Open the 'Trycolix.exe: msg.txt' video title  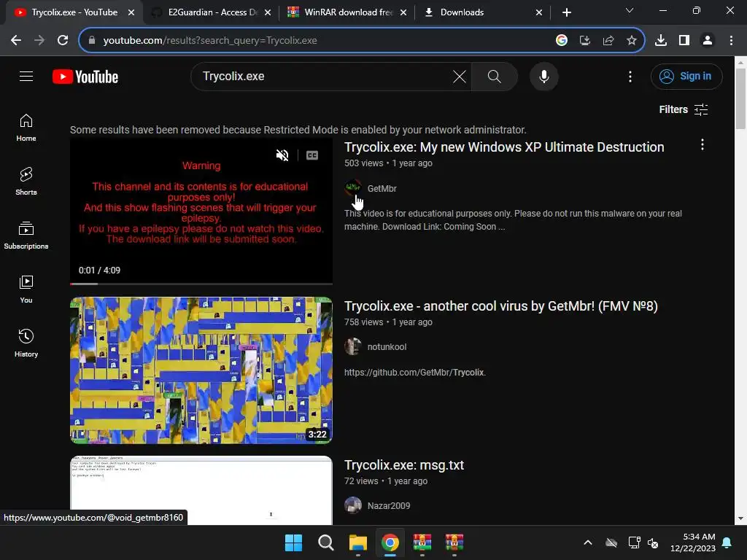[x=404, y=465]
